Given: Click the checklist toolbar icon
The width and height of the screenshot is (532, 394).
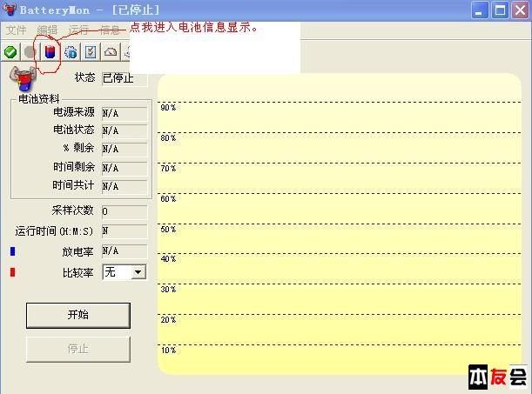Looking at the screenshot, I should click(x=91, y=52).
